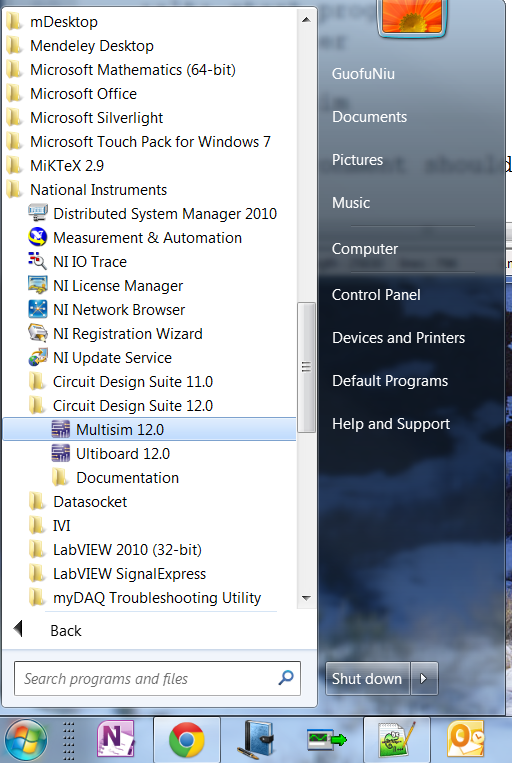Open NI IO Trace
The height and width of the screenshot is (763, 512).
[77, 262]
